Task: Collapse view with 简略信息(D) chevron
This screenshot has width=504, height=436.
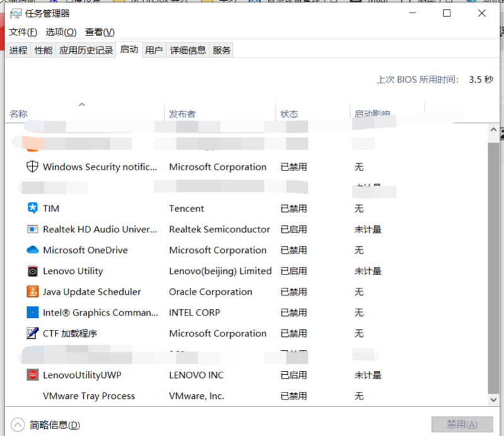Action: [18, 425]
